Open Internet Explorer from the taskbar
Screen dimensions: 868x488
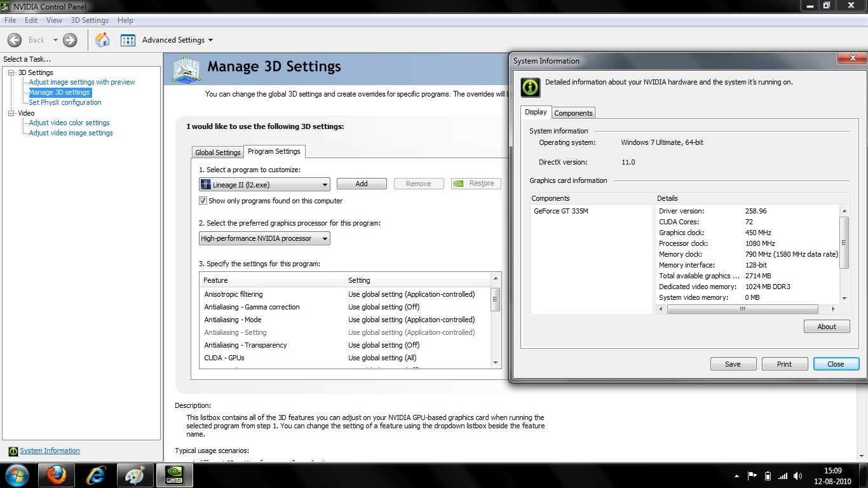coord(95,475)
